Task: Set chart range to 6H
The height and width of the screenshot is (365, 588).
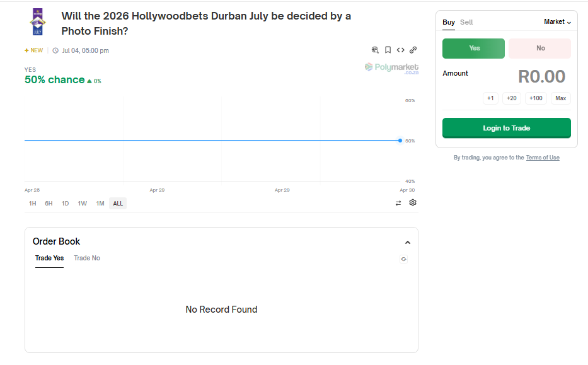Action: [49, 204]
